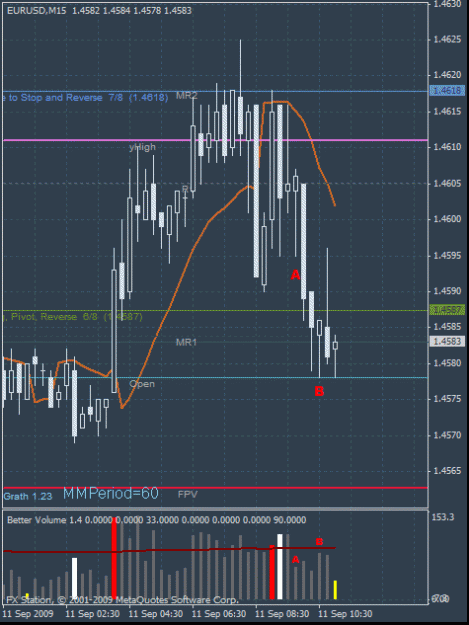The image size is (469, 625).
Task: Click the 1.4585 price scale value
Action: 447,327
